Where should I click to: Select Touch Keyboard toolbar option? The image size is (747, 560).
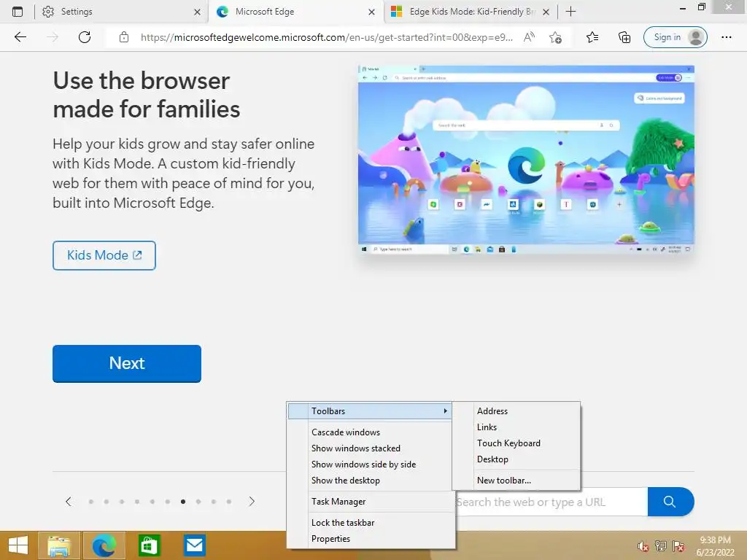(x=516, y=443)
